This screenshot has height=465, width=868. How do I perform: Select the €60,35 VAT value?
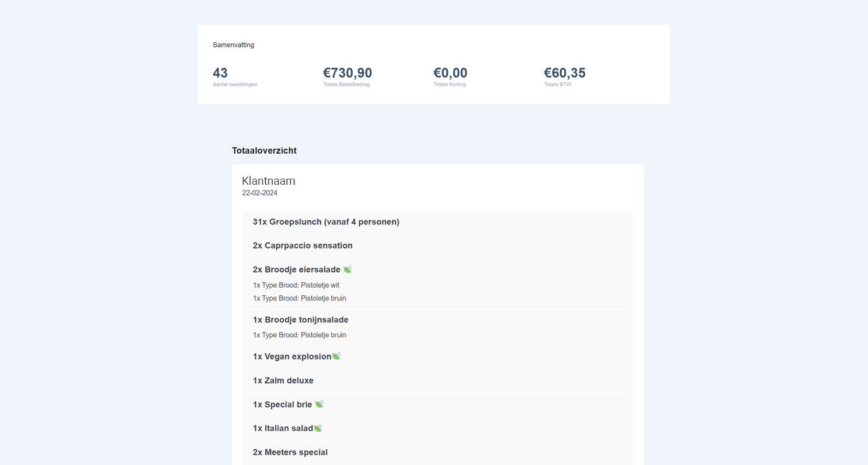565,73
